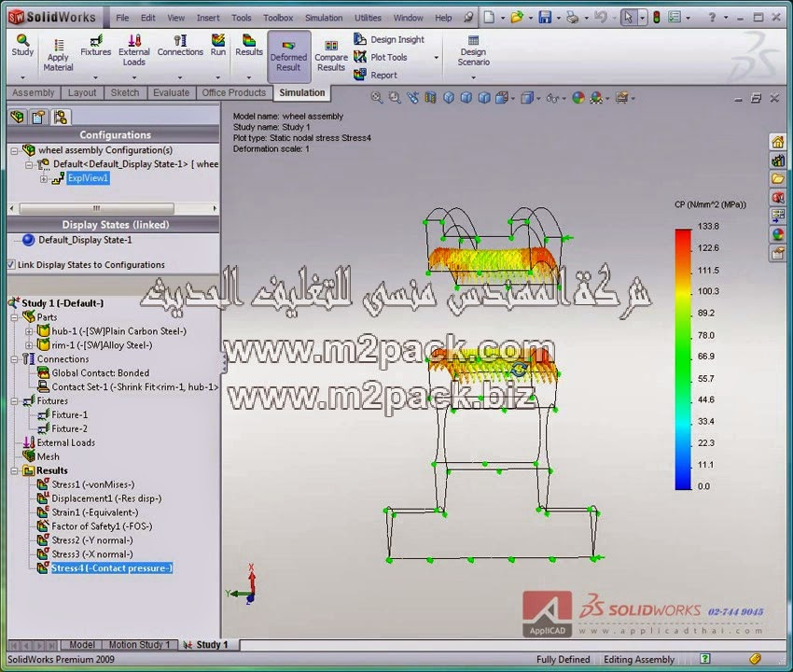Click the ExplView1 configuration item
The height and width of the screenshot is (672, 793).
tap(88, 178)
